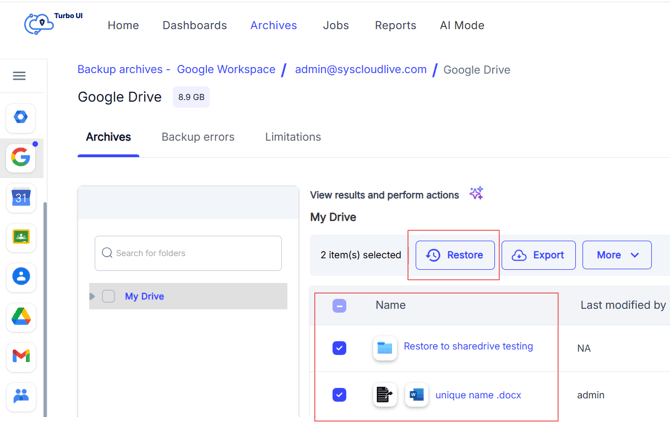Click the AI sparkle icon

click(476, 194)
